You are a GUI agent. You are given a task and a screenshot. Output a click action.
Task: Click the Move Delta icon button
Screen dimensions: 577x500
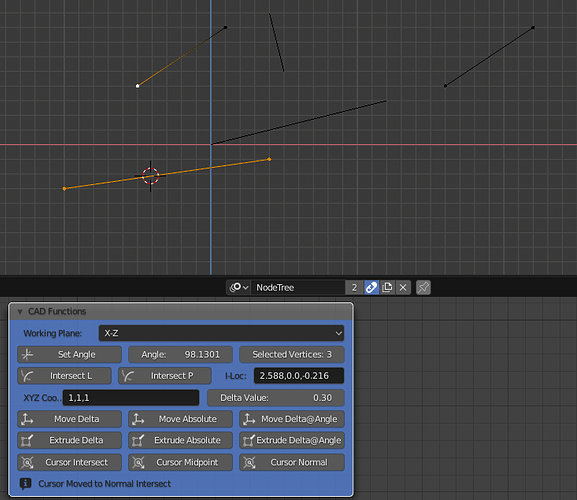(x=70, y=419)
